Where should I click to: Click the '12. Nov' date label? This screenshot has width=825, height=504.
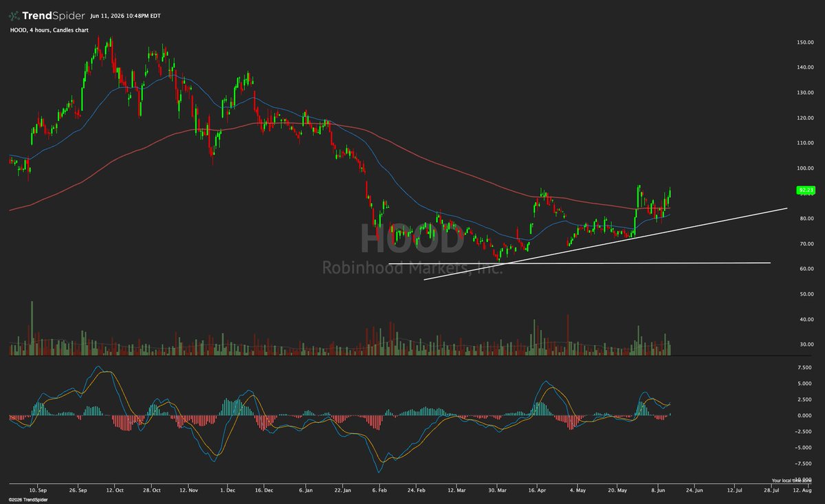189,492
